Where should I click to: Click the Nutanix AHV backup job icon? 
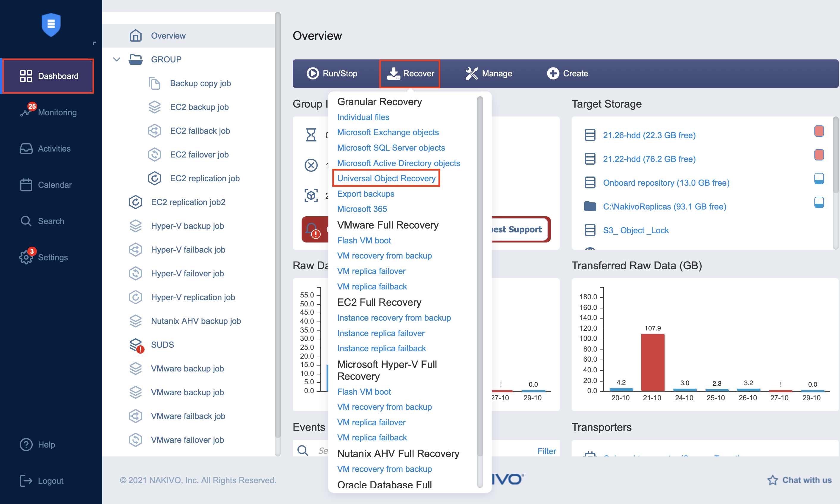(136, 321)
